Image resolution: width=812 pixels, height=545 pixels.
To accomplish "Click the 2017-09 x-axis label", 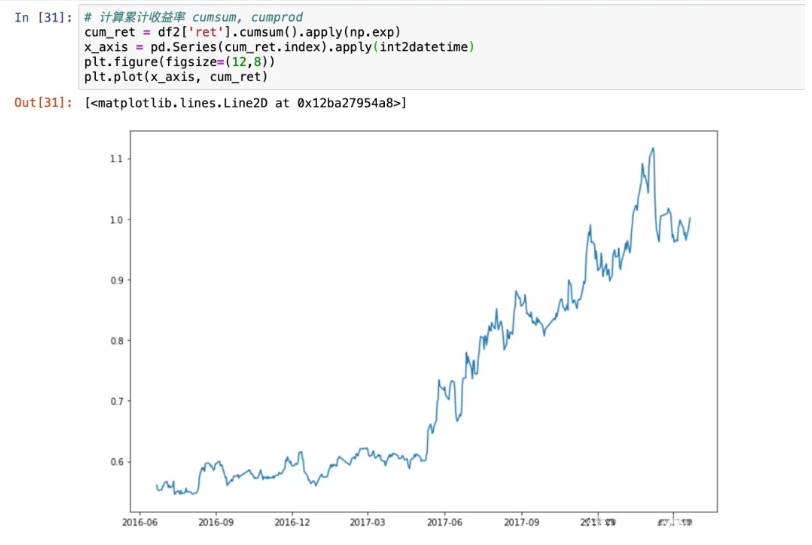I will coord(521,522).
